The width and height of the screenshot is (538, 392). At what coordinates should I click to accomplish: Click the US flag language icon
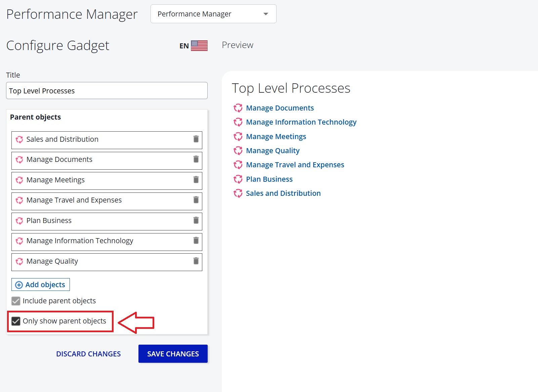click(199, 46)
